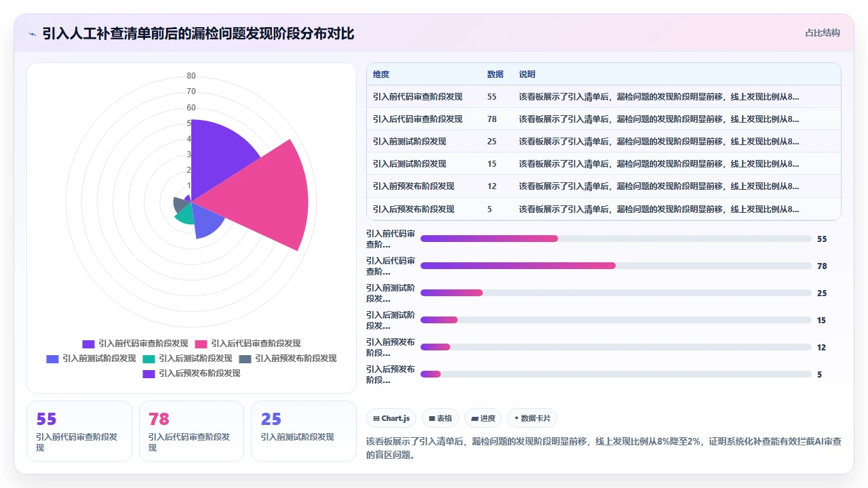
Task: Click the title lightning icon
Action: click(32, 34)
